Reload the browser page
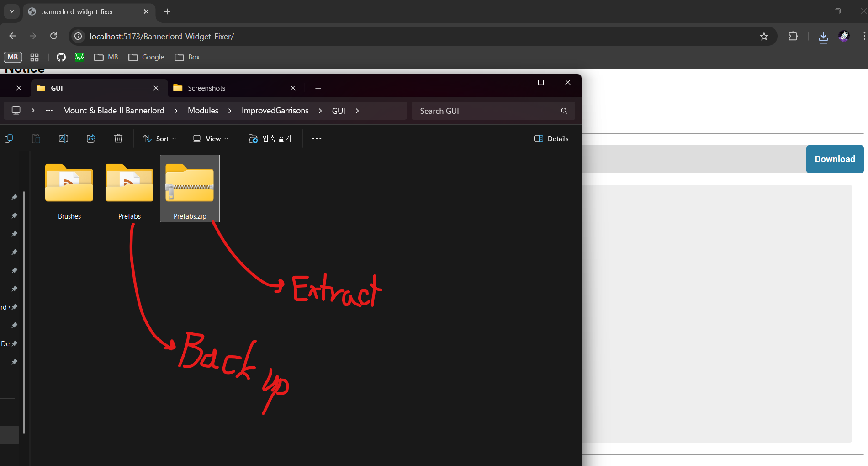This screenshot has width=868, height=466. [x=54, y=36]
